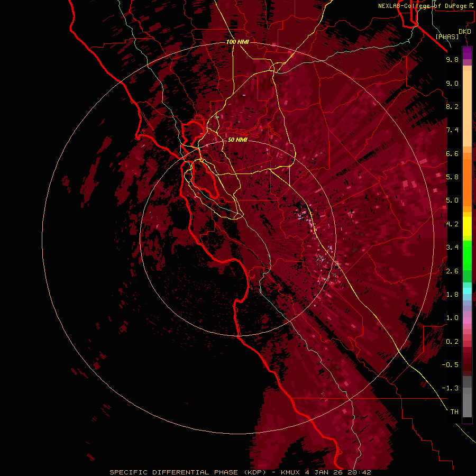Click the 50 NMI range ring label
The width and height of the screenshot is (476, 476).
click(x=237, y=140)
